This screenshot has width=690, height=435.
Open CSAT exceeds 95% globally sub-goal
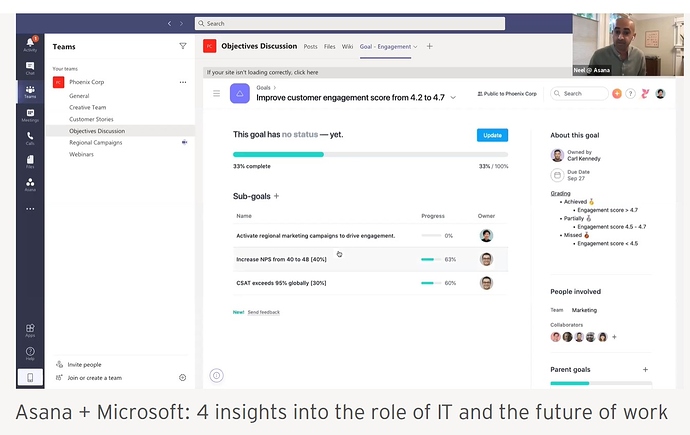281,283
